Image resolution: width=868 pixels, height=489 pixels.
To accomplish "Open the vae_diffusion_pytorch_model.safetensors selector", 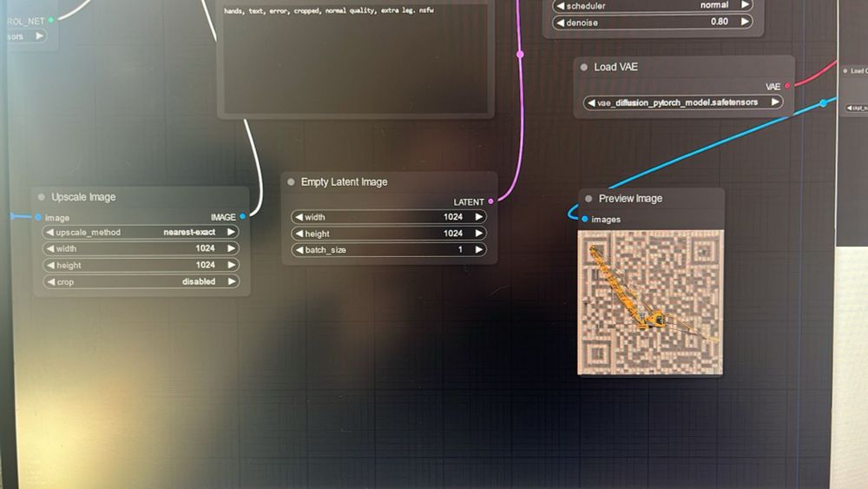I will [682, 102].
